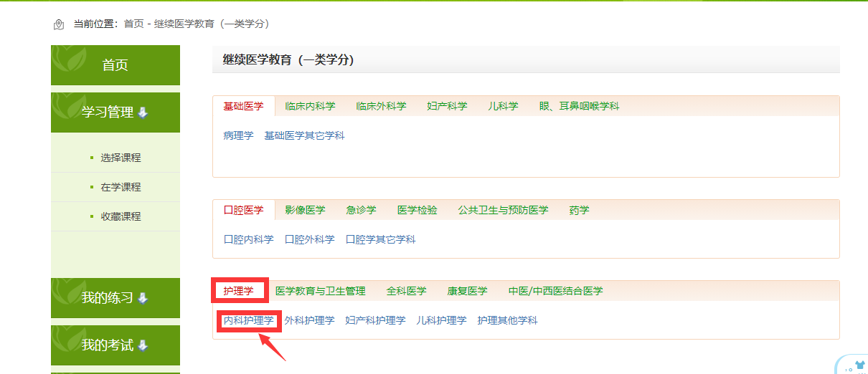This screenshot has height=374, width=868.
Task: Open the floating assistant icon at the bottom right
Action: pyautogui.click(x=853, y=365)
